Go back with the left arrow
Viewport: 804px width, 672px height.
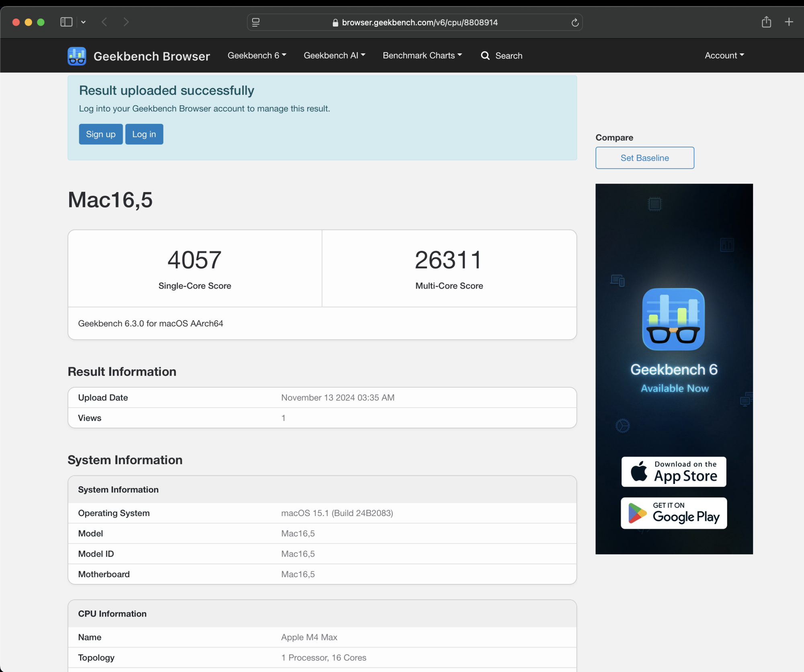click(x=105, y=22)
